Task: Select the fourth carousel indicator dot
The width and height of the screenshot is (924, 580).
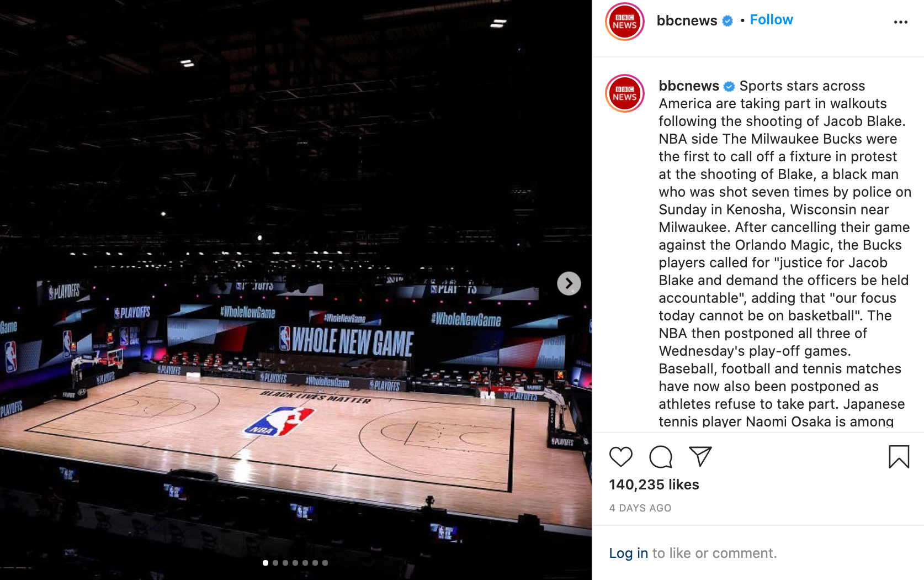Action: click(295, 563)
